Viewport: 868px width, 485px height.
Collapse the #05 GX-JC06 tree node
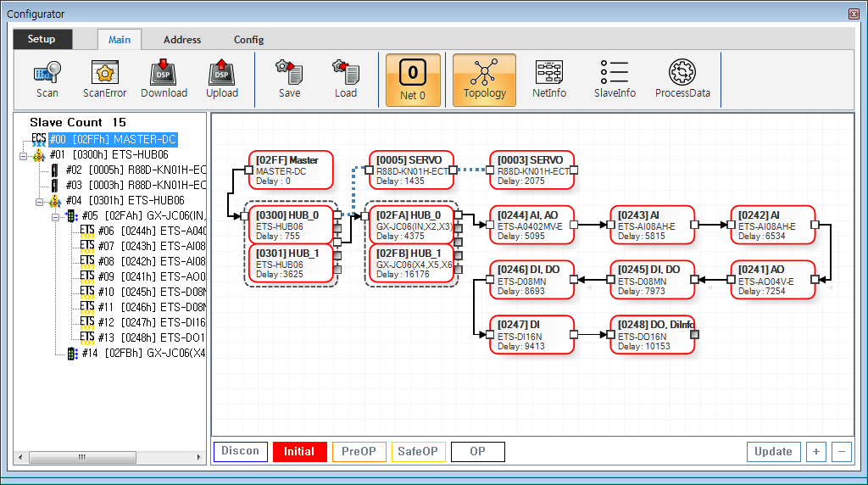(x=56, y=216)
